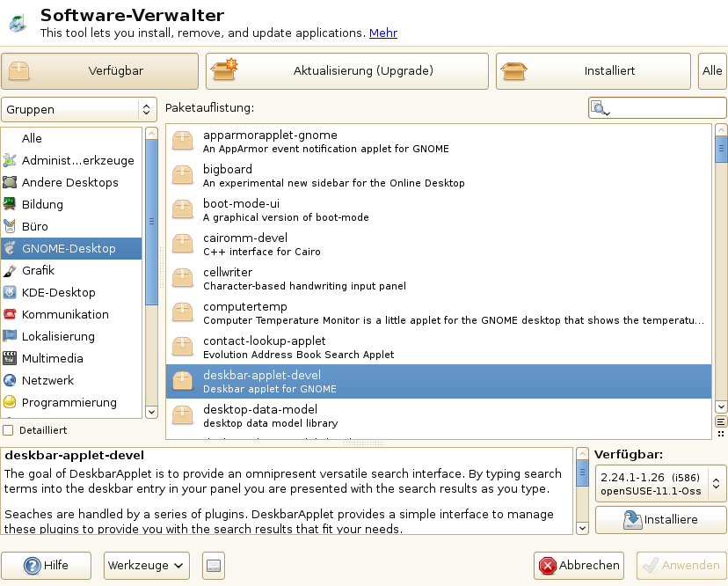Click the Lokalisierung flag icon
Screen dimensions: 728x586
pyautogui.click(x=10, y=336)
